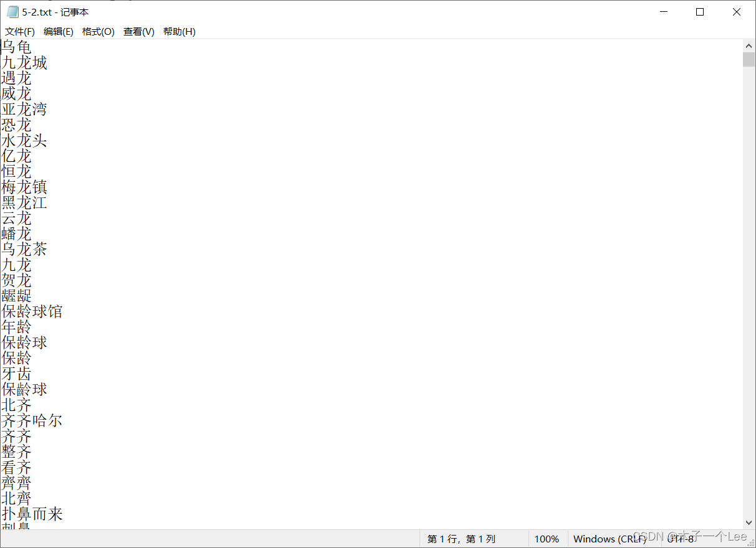Open the 查看(V) menu

pyautogui.click(x=139, y=32)
